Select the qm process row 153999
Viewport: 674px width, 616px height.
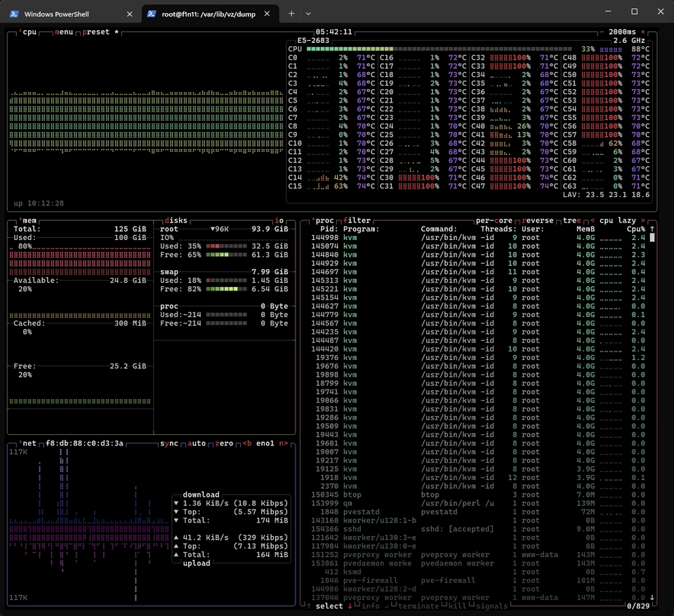478,504
